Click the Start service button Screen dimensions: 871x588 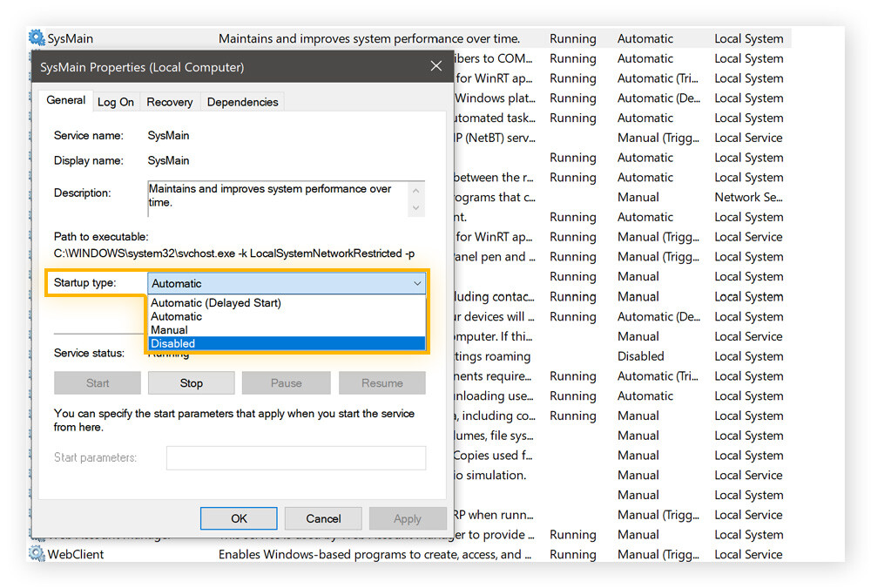(97, 382)
